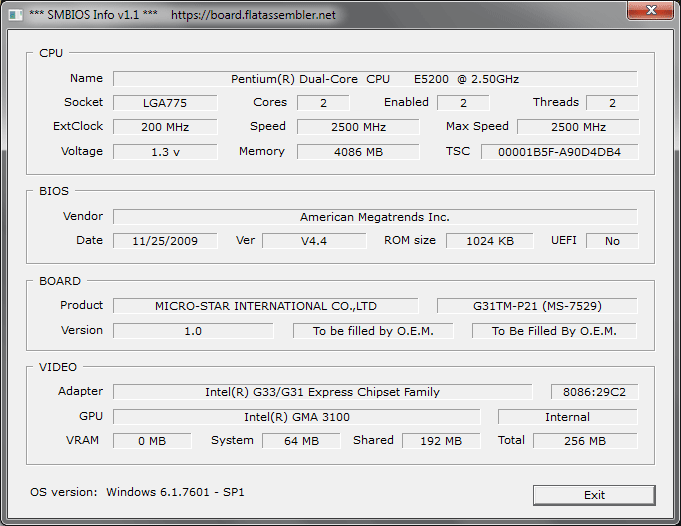681x526 pixels.
Task: Select the G31TM-P21 (MS-7529) field
Action: 537,306
